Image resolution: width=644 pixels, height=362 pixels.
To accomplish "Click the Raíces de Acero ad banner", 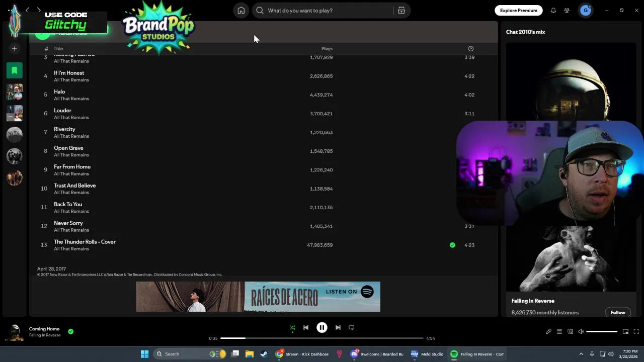I will 258,297.
